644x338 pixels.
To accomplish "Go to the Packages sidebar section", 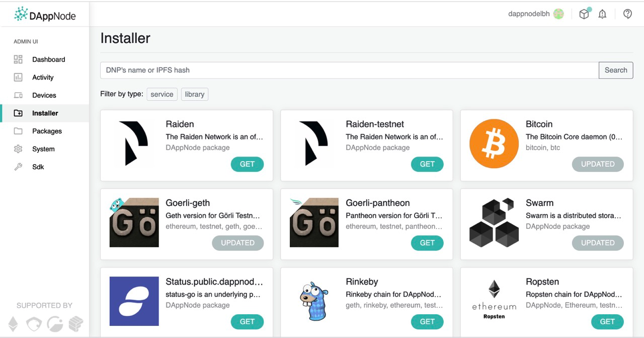I will click(47, 131).
